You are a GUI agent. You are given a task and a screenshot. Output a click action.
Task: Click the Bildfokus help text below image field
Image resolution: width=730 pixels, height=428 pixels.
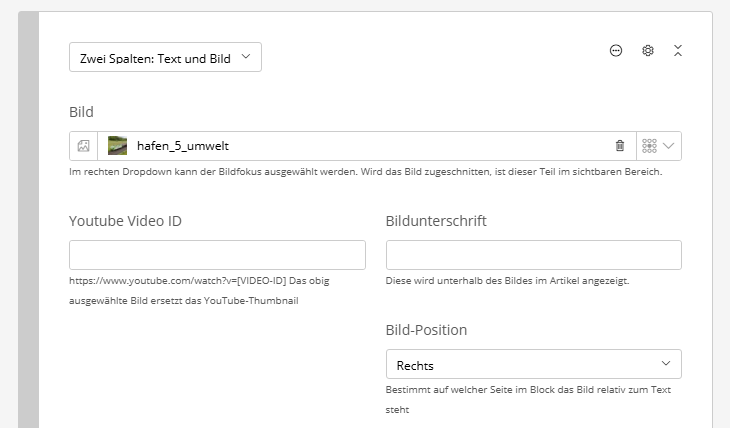(366, 172)
